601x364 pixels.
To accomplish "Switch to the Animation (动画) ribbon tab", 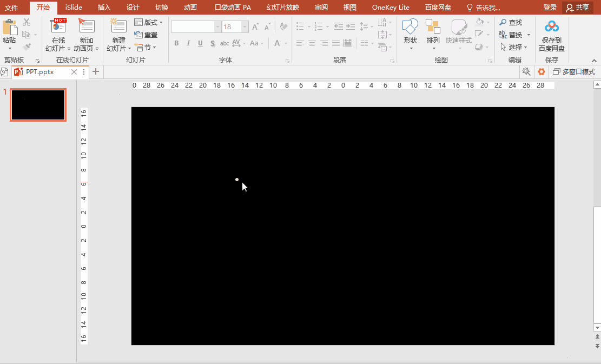I will 189,8.
